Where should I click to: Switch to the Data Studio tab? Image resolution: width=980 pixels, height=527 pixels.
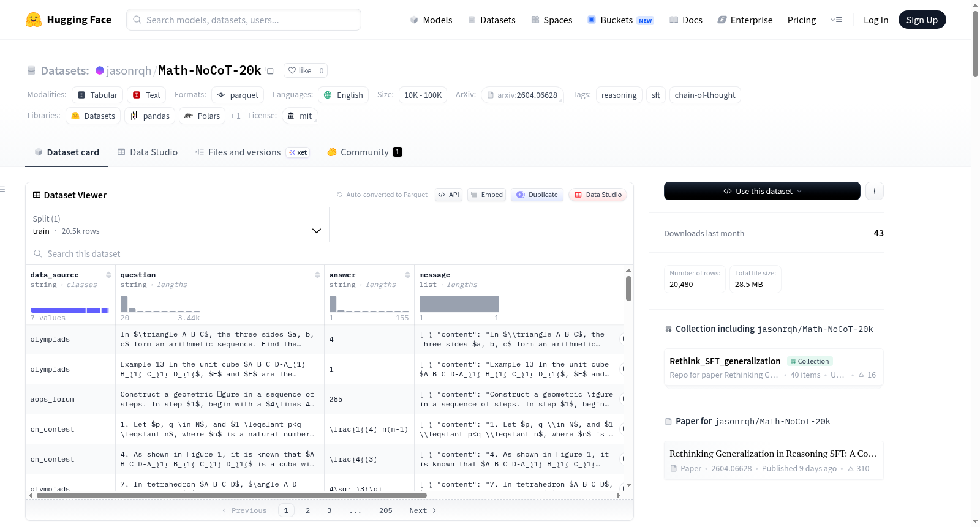(148, 152)
